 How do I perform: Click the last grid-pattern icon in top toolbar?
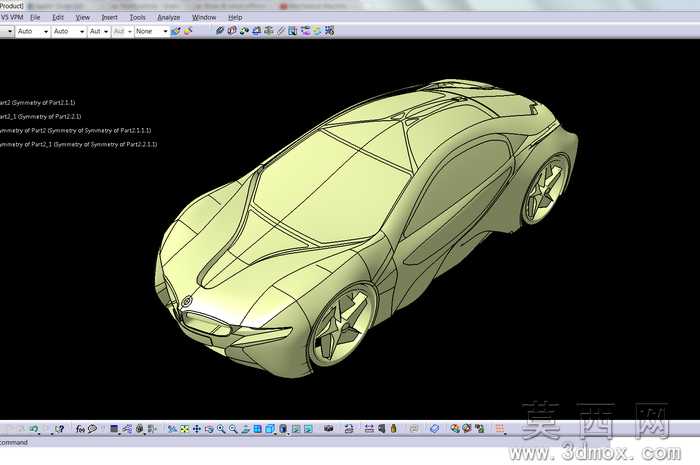[329, 30]
